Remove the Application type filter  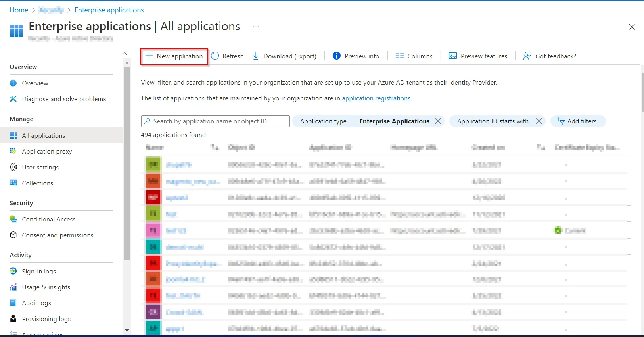(x=438, y=121)
